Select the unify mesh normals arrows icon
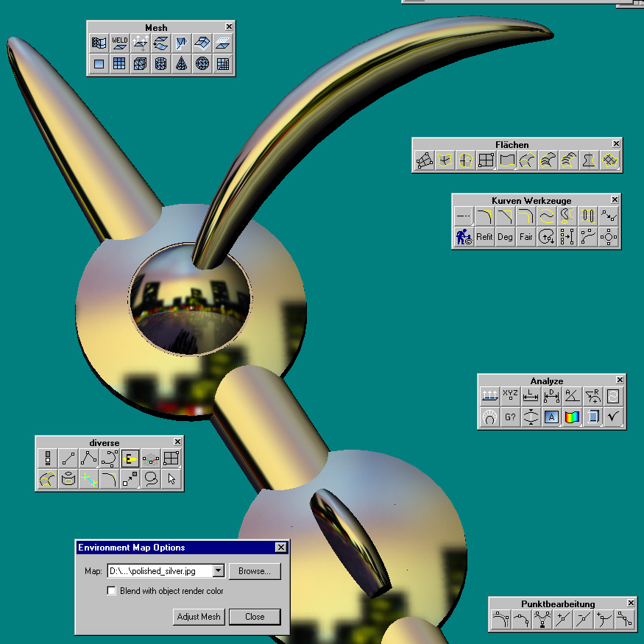644x644 pixels. (140, 43)
